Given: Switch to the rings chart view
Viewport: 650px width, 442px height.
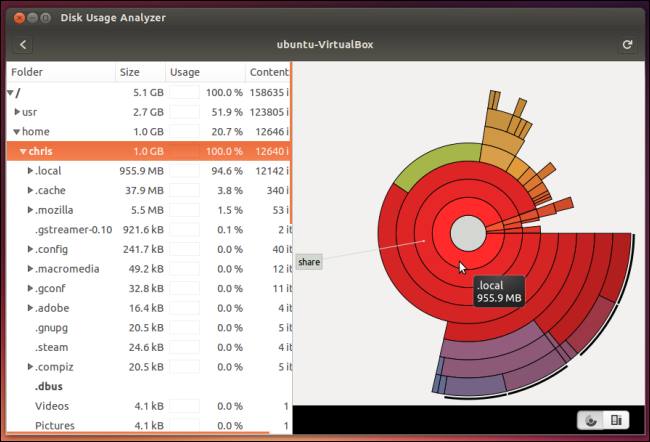Looking at the screenshot, I should click(591, 420).
